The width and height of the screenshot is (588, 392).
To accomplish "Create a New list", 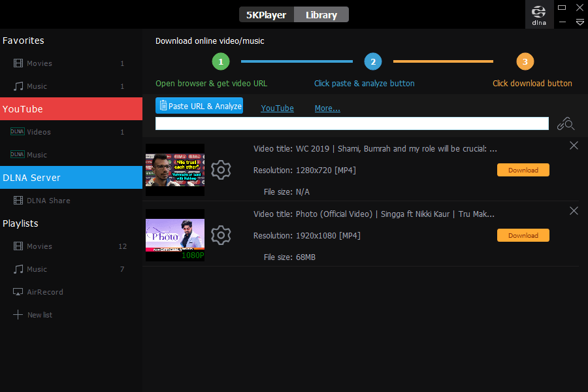I will tap(71, 315).
